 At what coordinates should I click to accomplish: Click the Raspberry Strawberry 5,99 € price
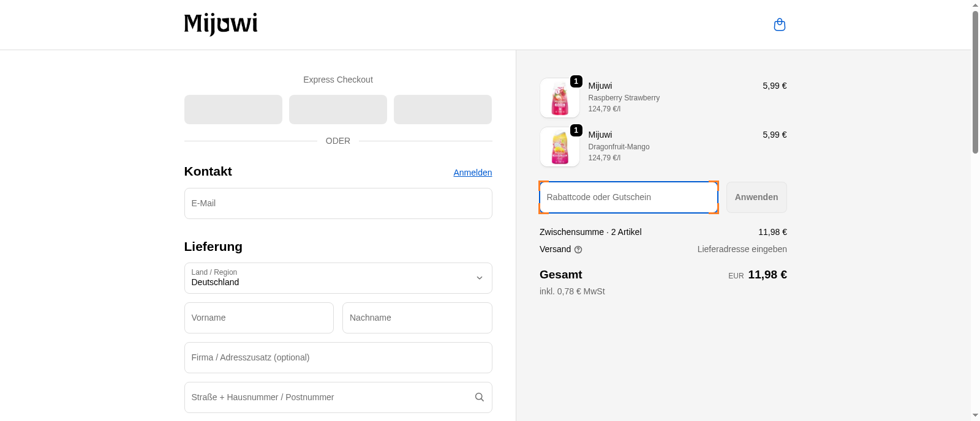pyautogui.click(x=775, y=86)
